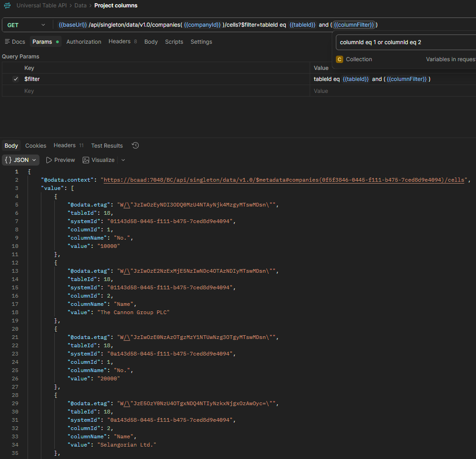Click the Universal Table API breadcrumb
The height and width of the screenshot is (459, 476).
42,6
